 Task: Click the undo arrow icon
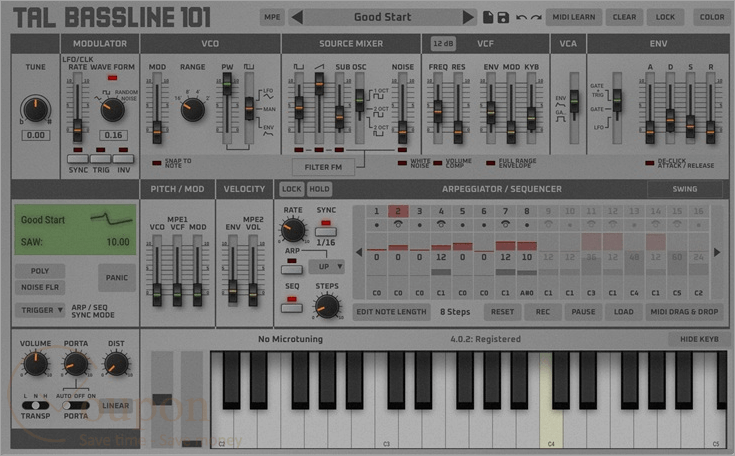click(521, 17)
